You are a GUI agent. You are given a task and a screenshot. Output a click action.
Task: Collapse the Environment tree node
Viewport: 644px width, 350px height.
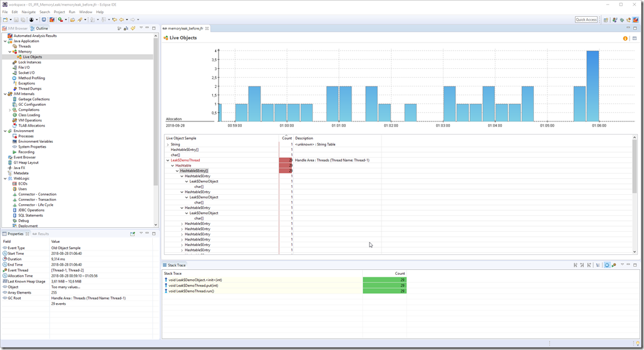5,131
